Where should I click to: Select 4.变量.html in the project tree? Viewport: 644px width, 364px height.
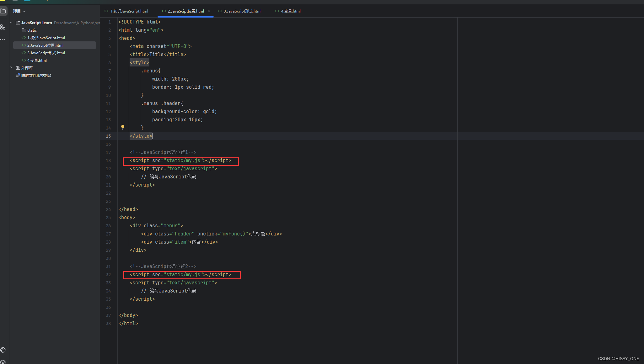[x=34, y=60]
